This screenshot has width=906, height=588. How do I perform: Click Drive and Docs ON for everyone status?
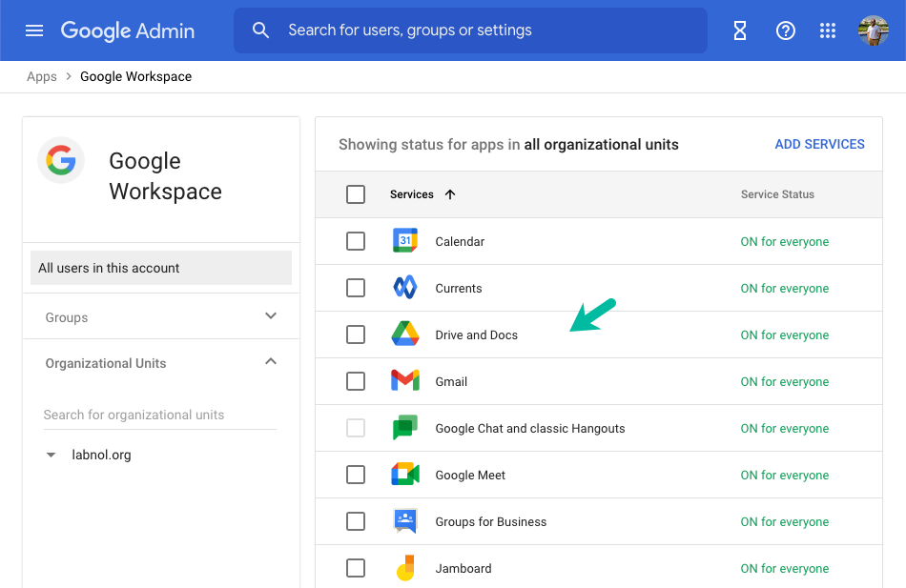(785, 335)
